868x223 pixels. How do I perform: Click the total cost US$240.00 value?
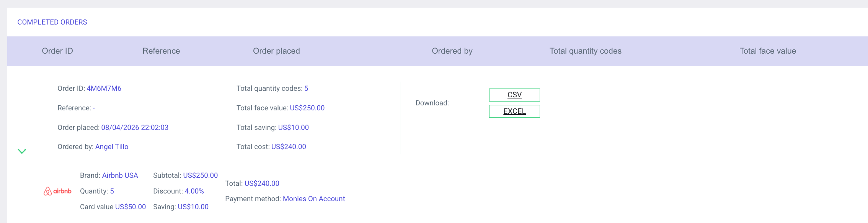coord(289,147)
